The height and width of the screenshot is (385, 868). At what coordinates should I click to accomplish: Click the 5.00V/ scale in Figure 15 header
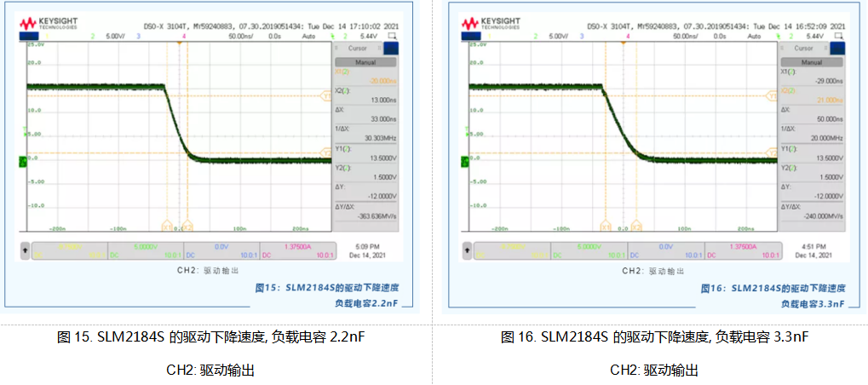click(x=116, y=36)
